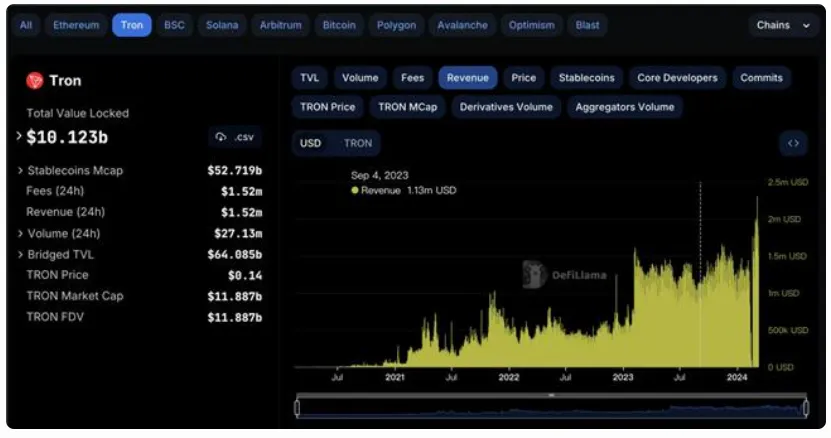Image resolution: width=831 pixels, height=438 pixels.
Task: Click the Volume (24h) value $27.13m
Action: tap(238, 233)
